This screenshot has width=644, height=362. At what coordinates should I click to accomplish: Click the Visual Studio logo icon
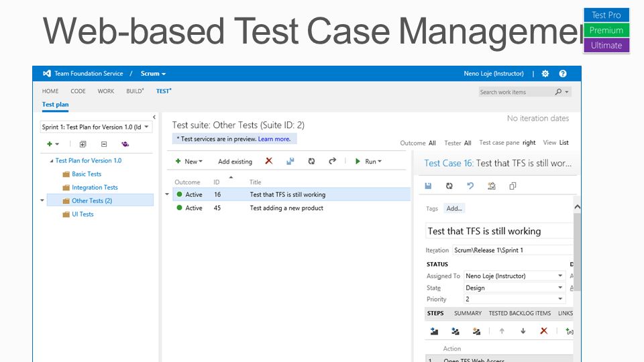click(47, 74)
